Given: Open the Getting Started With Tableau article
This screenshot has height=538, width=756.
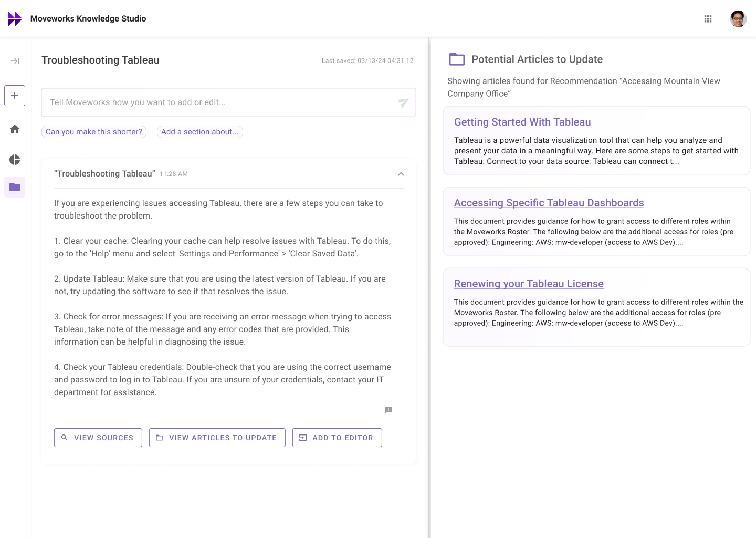Looking at the screenshot, I should [x=522, y=122].
